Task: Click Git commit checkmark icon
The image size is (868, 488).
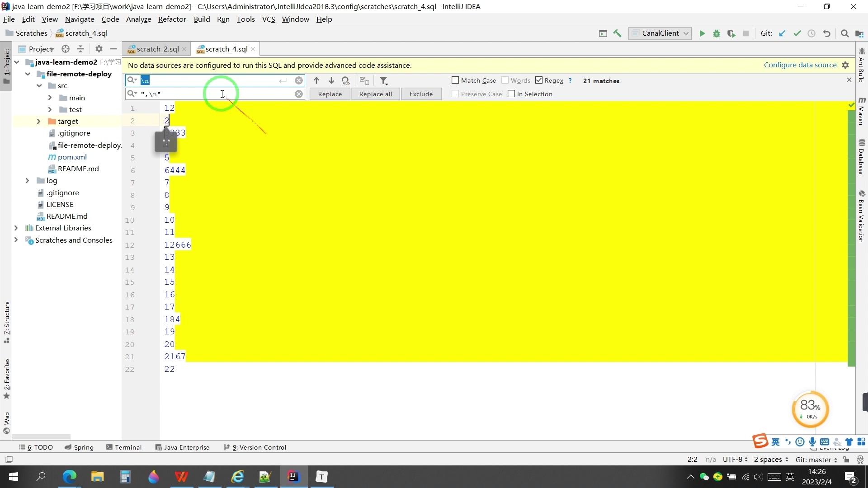Action: click(x=797, y=33)
